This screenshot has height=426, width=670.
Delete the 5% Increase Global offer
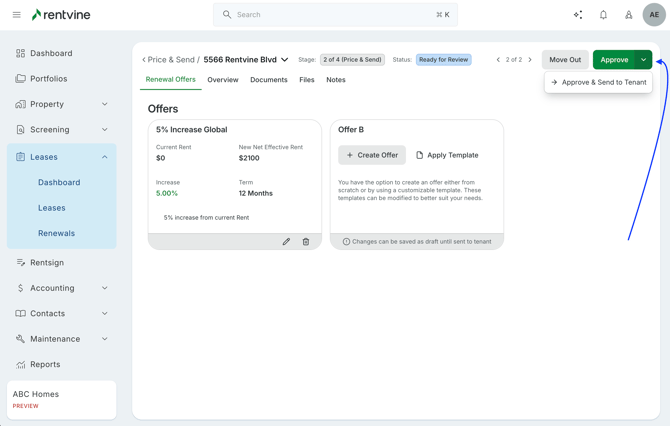(x=306, y=242)
